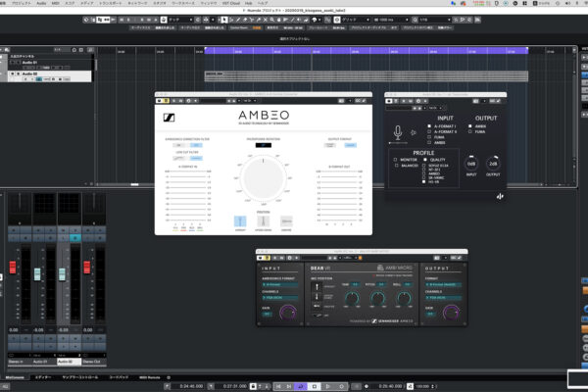Enable A-FORMAT II input checkbox
This screenshot has width=588, height=392.
point(429,131)
